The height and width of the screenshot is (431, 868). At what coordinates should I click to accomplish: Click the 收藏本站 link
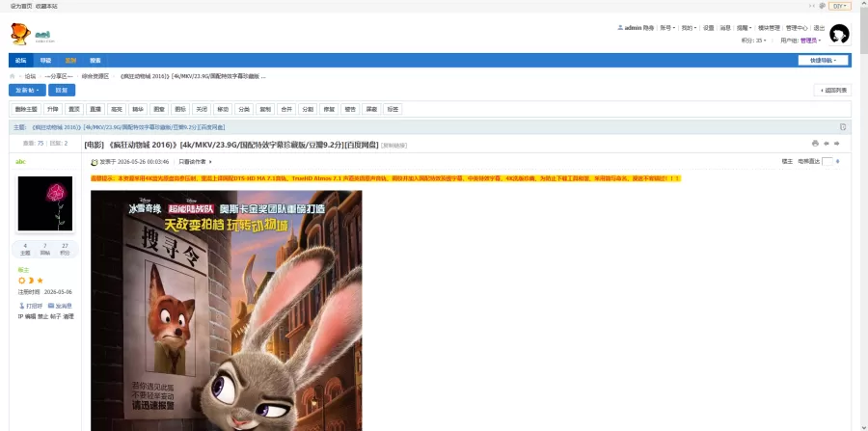(x=46, y=6)
